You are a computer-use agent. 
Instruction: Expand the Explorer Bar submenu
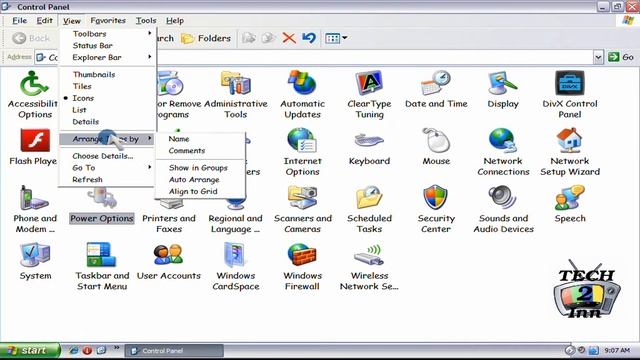[108, 57]
